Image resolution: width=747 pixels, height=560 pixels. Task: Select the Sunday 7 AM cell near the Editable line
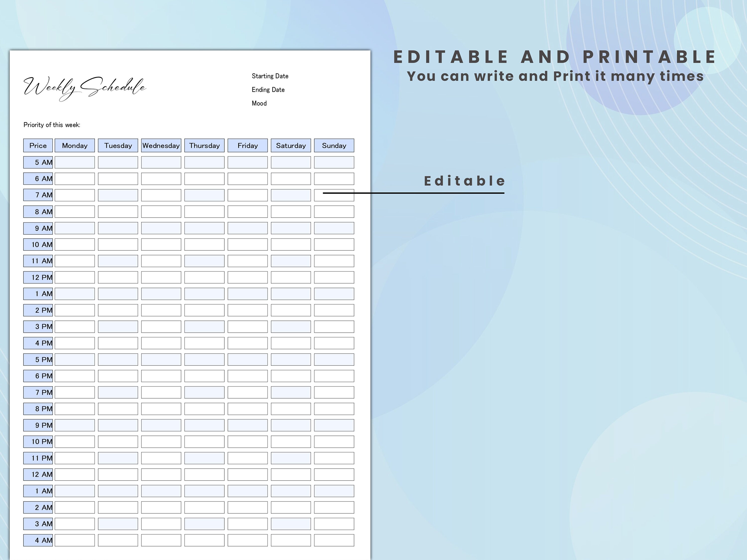pos(334,195)
